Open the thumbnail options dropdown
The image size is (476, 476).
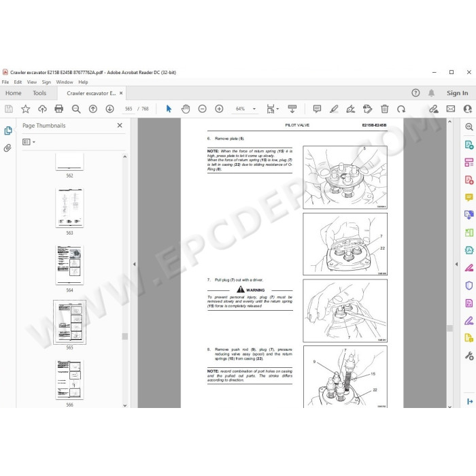coord(29,141)
